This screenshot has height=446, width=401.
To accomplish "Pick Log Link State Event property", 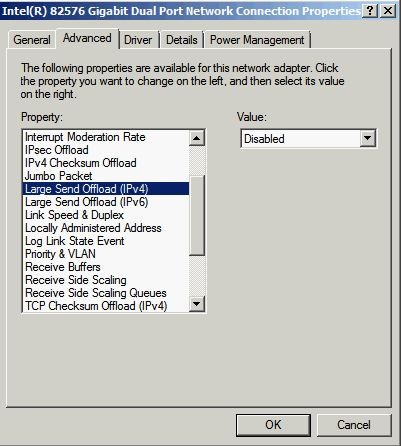I will pyautogui.click(x=106, y=241).
